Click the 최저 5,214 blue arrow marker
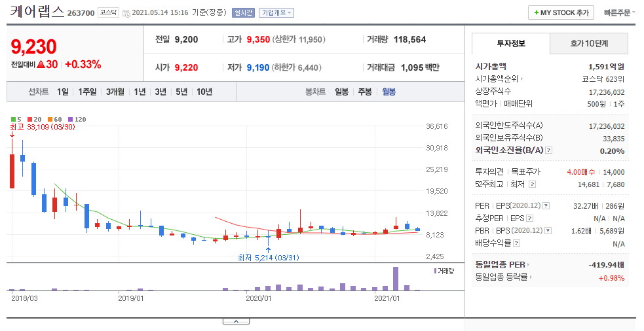 [268, 249]
